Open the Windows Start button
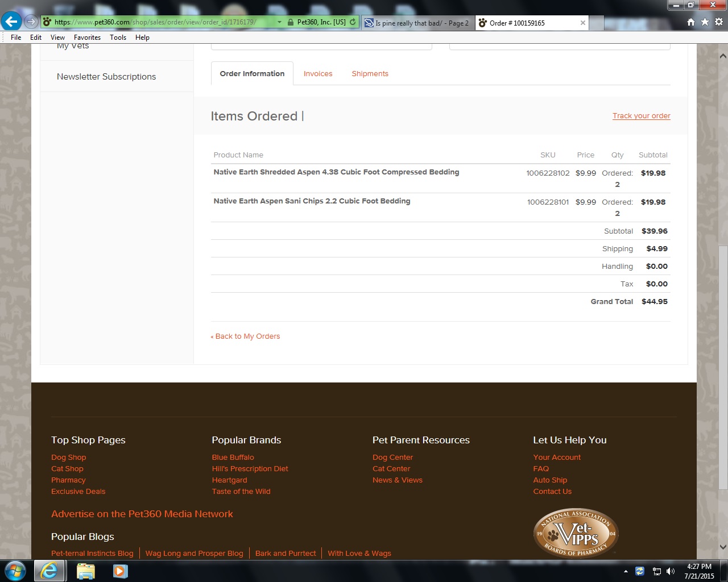 pyautogui.click(x=15, y=571)
